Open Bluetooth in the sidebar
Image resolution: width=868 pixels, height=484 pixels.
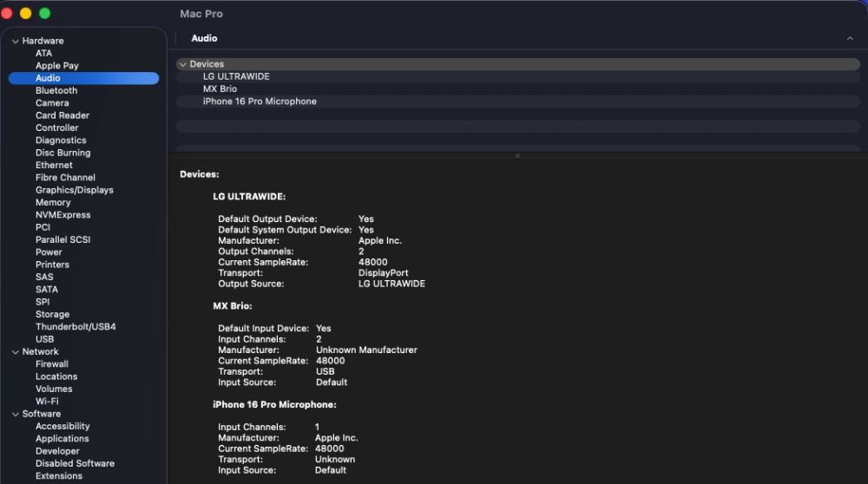56,90
